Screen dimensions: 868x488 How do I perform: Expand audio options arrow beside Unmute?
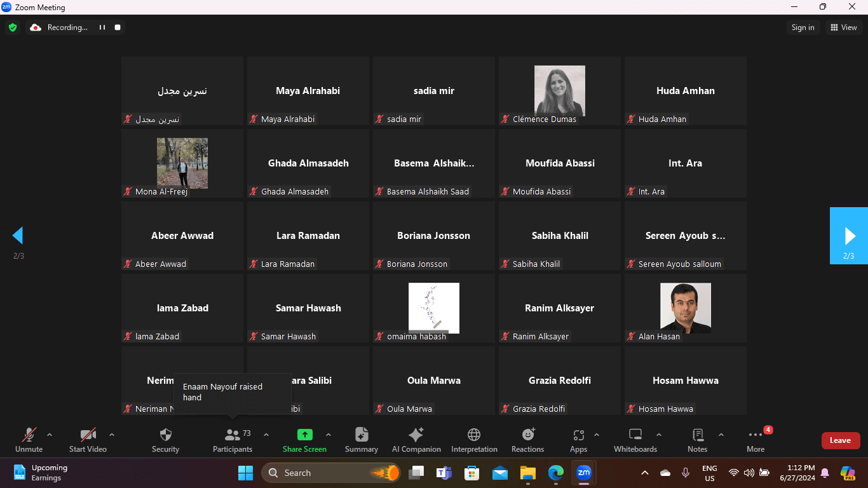click(50, 435)
